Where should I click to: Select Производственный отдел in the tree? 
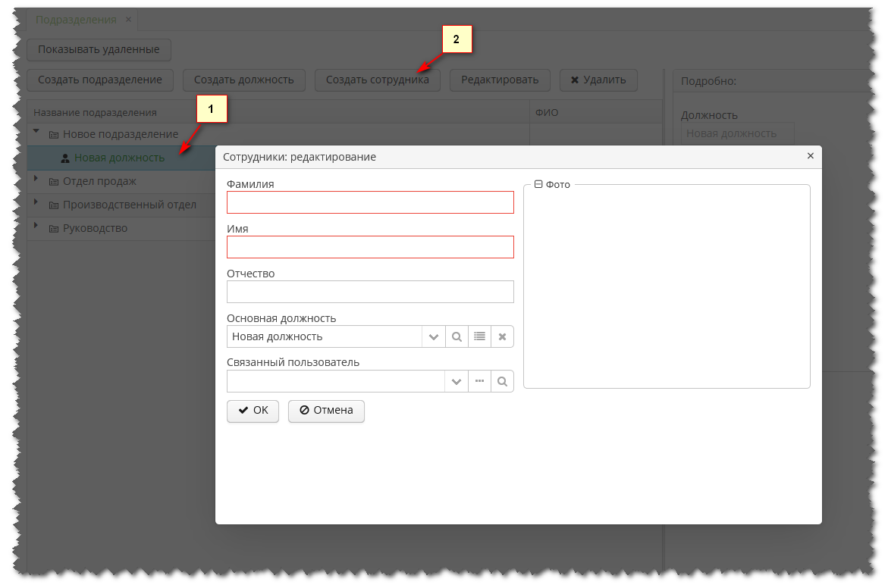130,204
